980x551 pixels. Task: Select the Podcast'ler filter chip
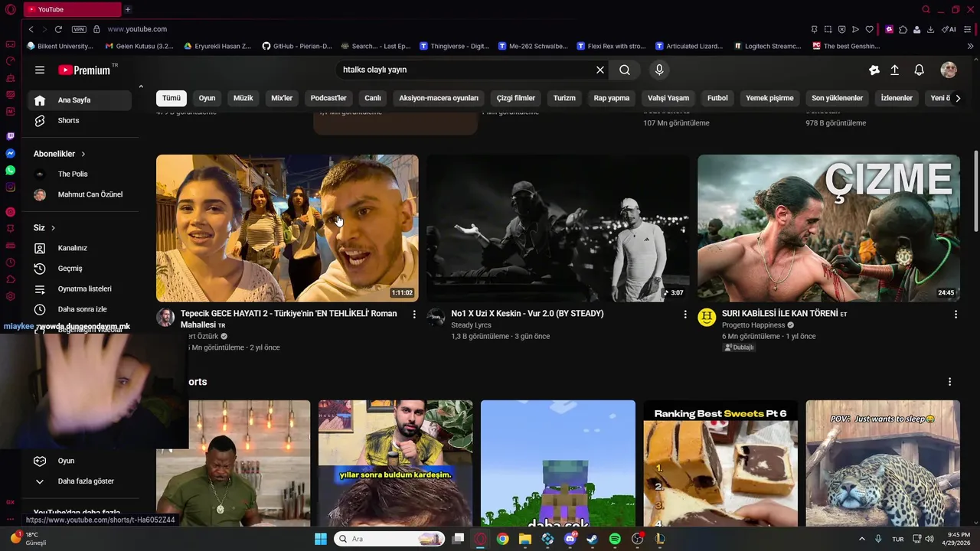(328, 98)
